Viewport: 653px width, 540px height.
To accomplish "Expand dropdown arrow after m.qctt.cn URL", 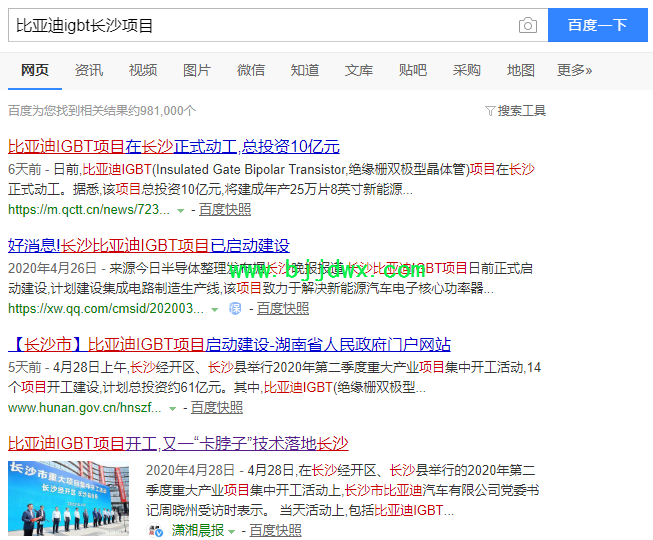I will click(x=181, y=211).
